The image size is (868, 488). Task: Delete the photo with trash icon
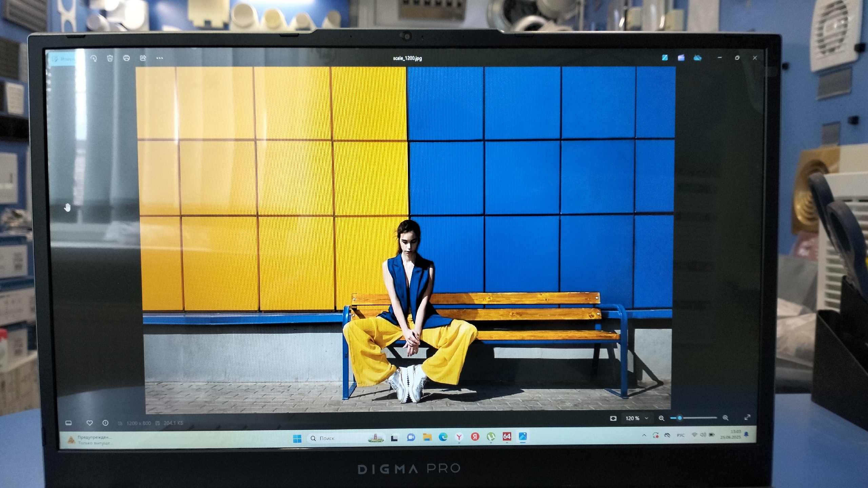(110, 58)
